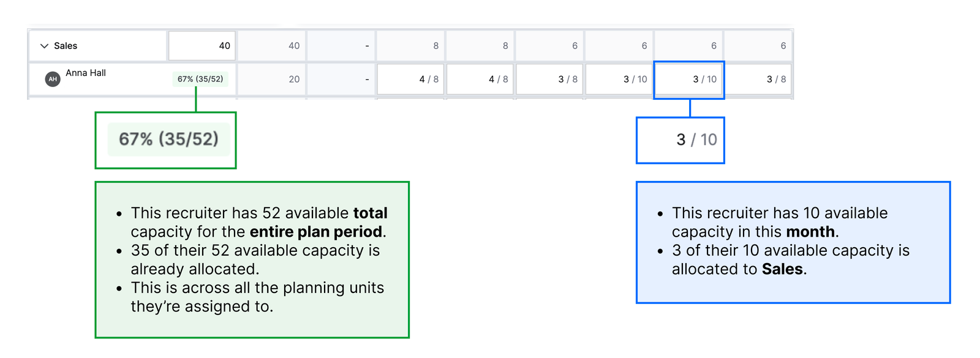Select the Anna Hall recruiter name
The height and width of the screenshot is (358, 980).
coord(86,73)
